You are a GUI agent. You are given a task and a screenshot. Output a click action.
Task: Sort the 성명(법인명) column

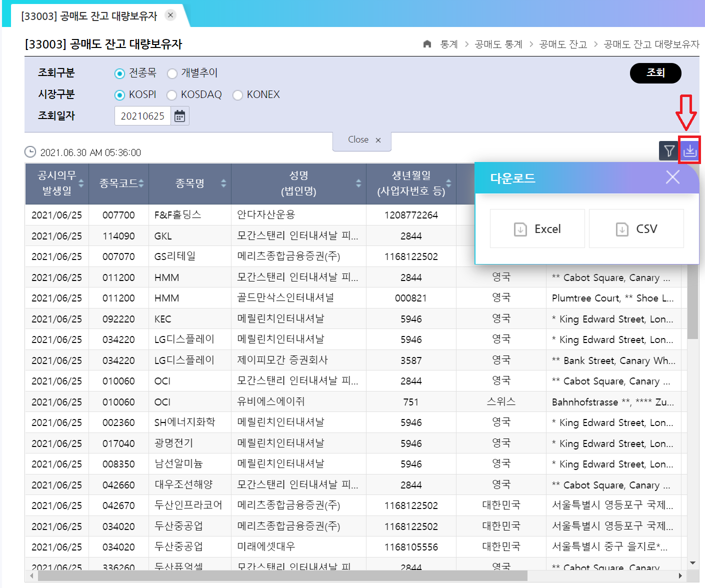[x=358, y=183]
